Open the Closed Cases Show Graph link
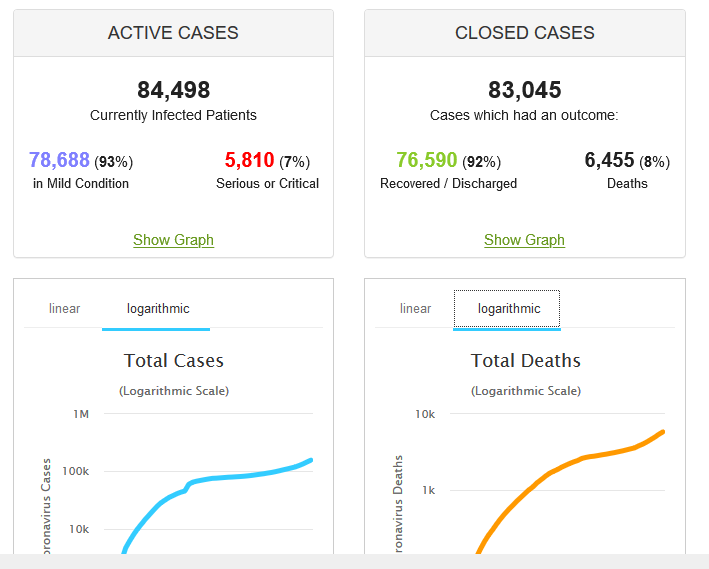 click(524, 240)
